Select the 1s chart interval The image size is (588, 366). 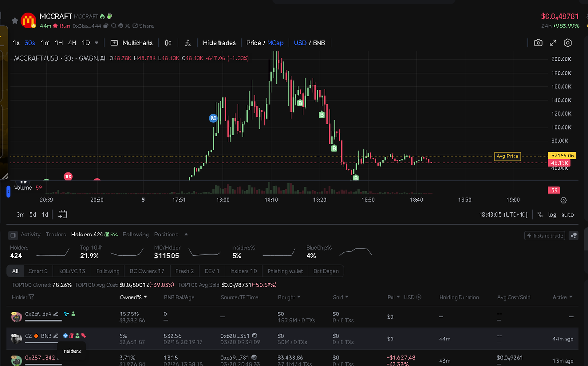pos(16,43)
